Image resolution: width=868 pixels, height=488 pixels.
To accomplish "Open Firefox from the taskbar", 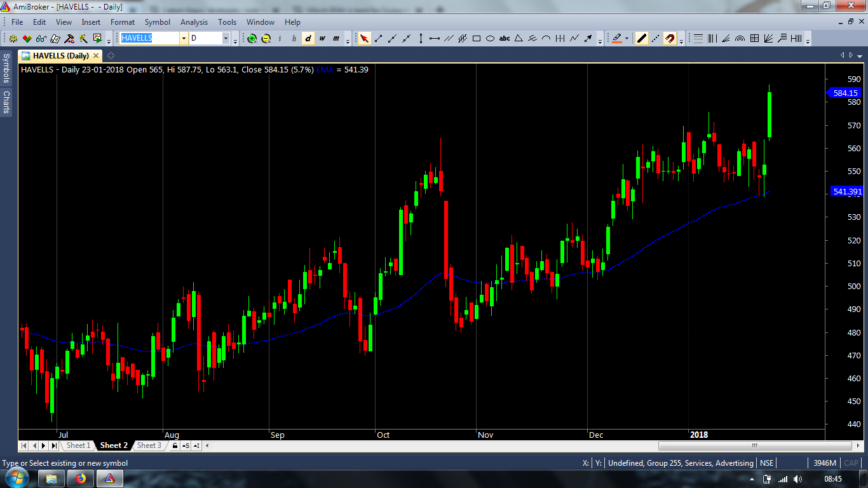I will coord(81,479).
